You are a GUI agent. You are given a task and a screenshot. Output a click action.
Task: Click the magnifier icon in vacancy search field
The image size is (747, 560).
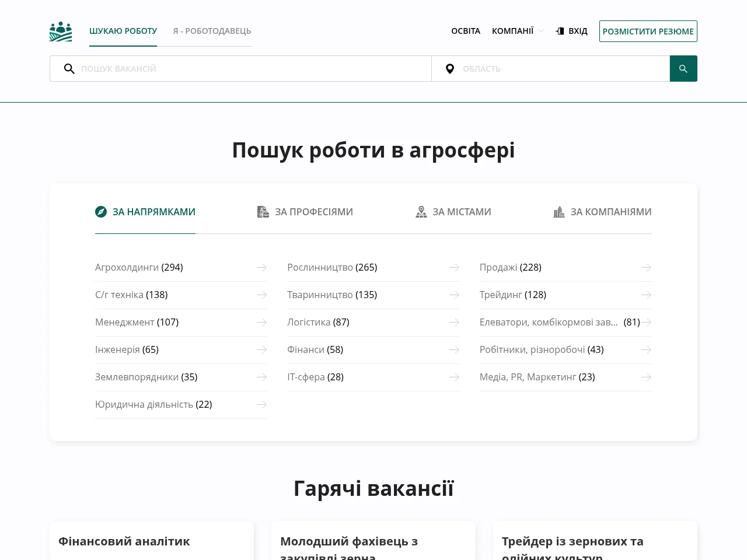[x=69, y=69]
